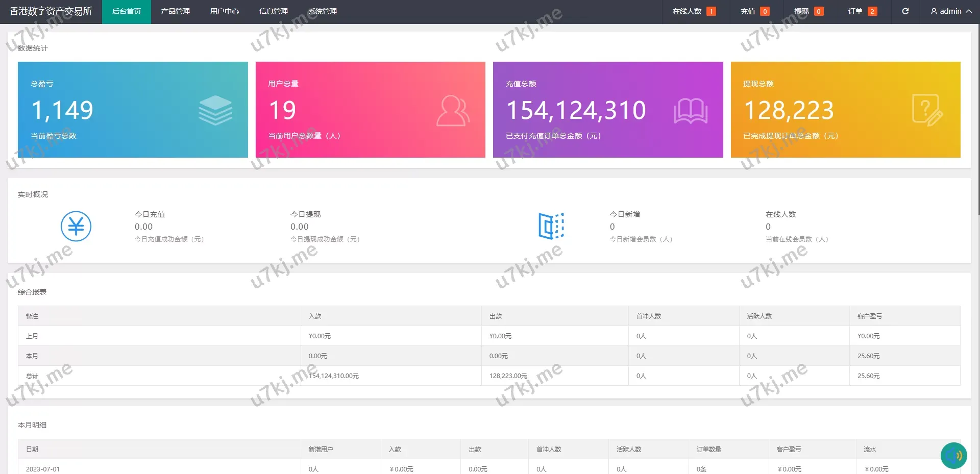Click the yen circle icon in 实时概况
Screen dimensions: 980x474
pyautogui.click(x=76, y=226)
